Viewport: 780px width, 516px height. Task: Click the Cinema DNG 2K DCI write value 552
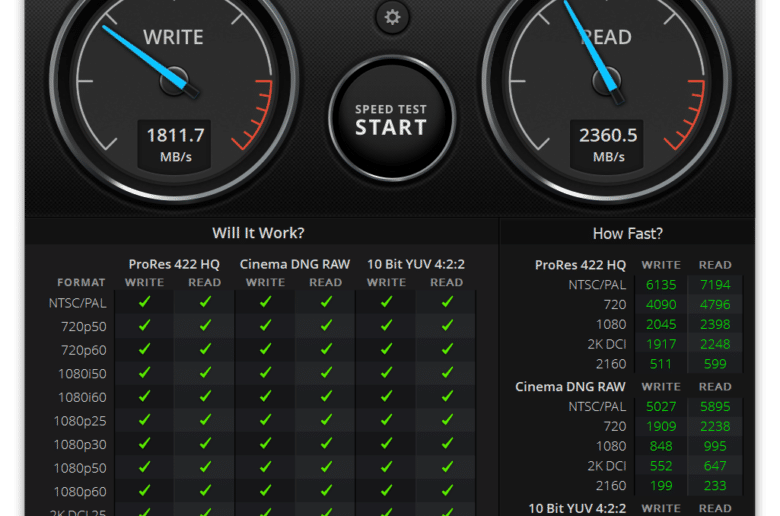(x=661, y=466)
